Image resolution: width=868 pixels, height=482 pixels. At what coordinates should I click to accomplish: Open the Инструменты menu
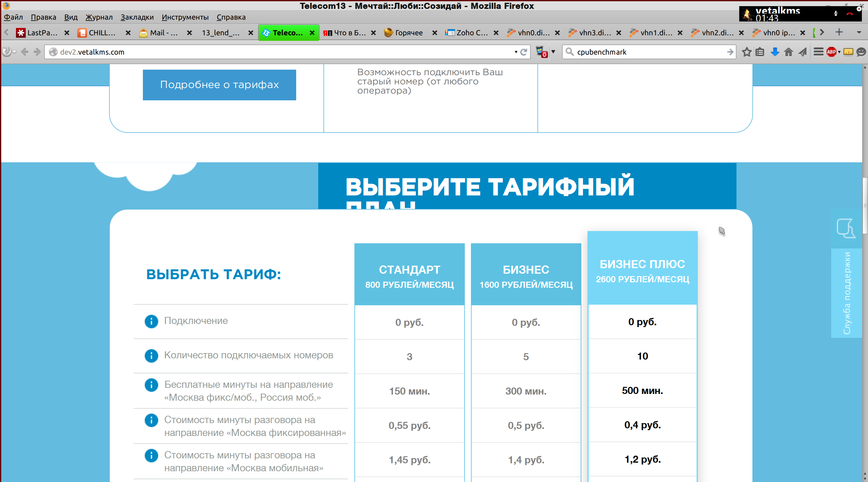pos(185,17)
